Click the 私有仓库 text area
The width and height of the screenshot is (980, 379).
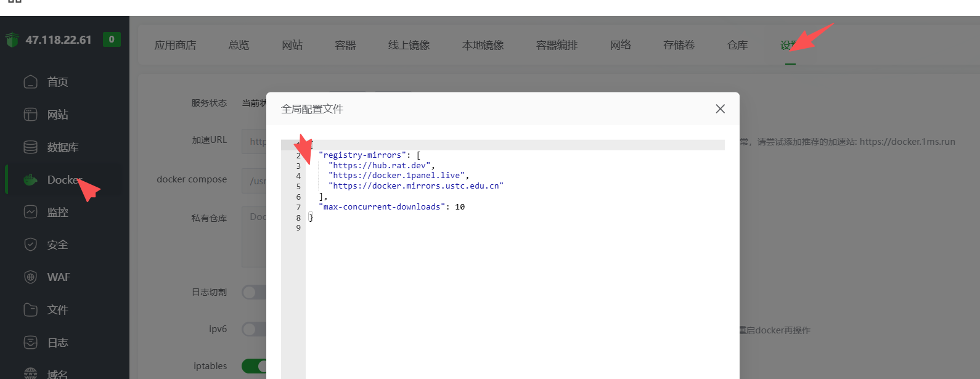coord(254,237)
